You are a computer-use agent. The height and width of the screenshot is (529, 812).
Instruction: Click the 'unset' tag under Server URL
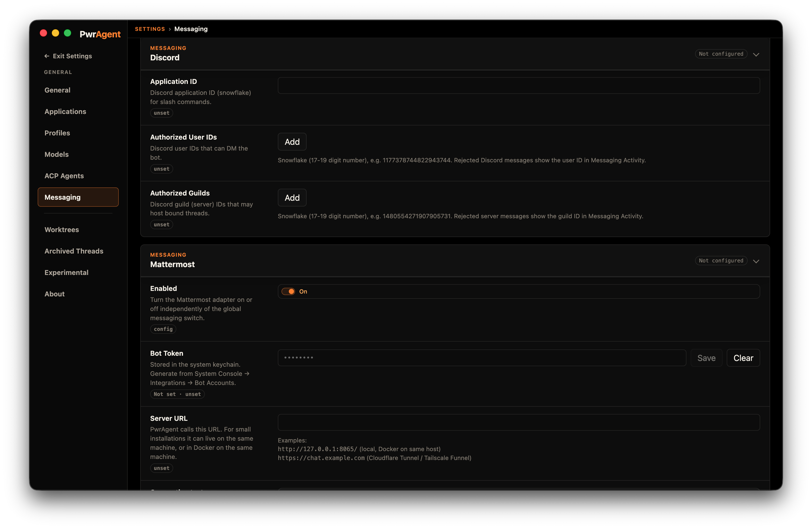point(161,468)
